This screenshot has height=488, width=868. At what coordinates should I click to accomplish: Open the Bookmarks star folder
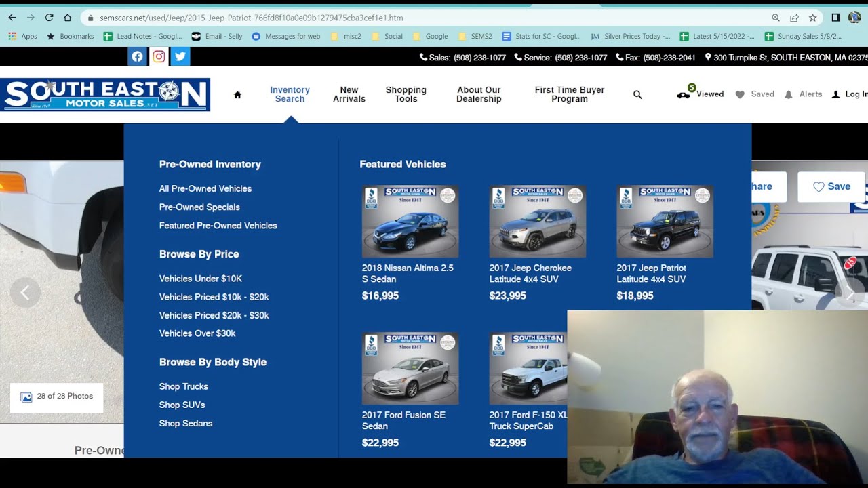click(71, 37)
